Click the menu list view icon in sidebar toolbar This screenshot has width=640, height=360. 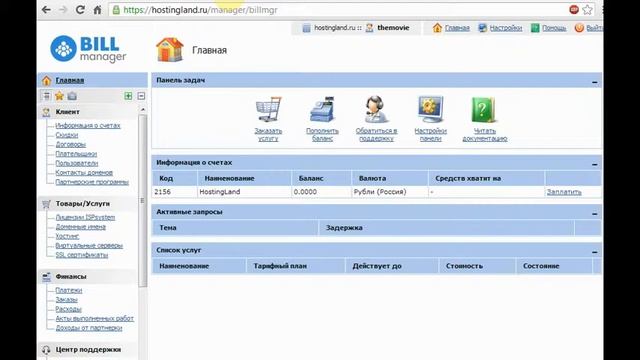(x=47, y=96)
